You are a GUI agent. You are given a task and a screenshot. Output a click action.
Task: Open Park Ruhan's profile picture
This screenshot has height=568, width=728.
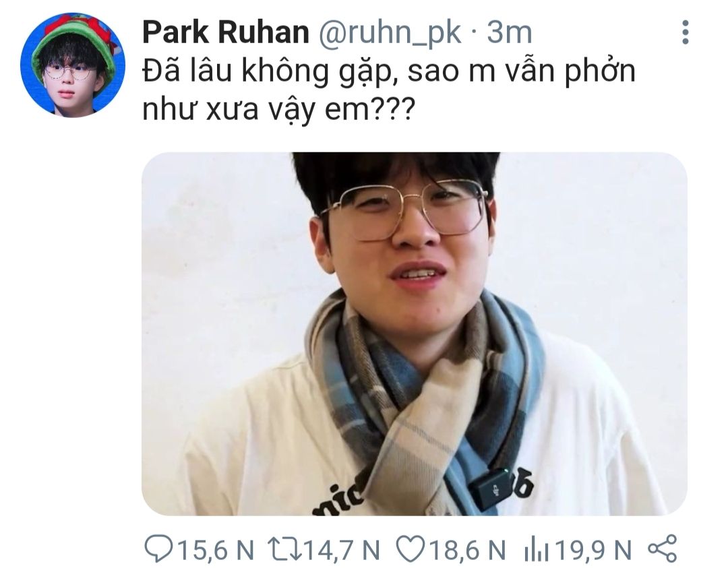point(73,65)
